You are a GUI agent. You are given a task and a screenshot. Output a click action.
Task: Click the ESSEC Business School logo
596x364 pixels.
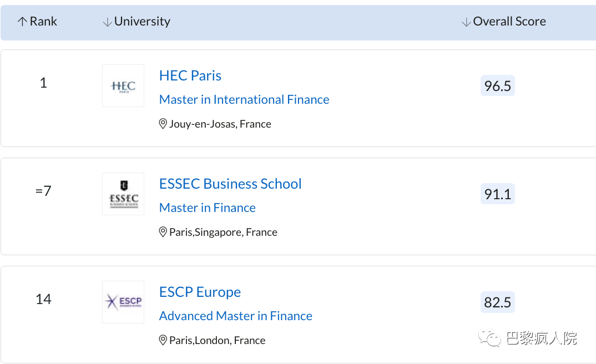(x=123, y=194)
